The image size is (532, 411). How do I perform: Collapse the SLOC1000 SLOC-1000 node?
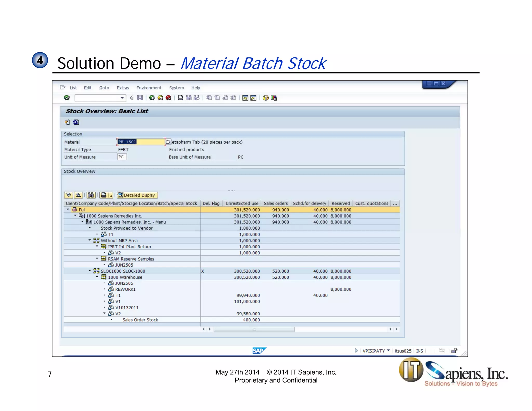point(90,271)
